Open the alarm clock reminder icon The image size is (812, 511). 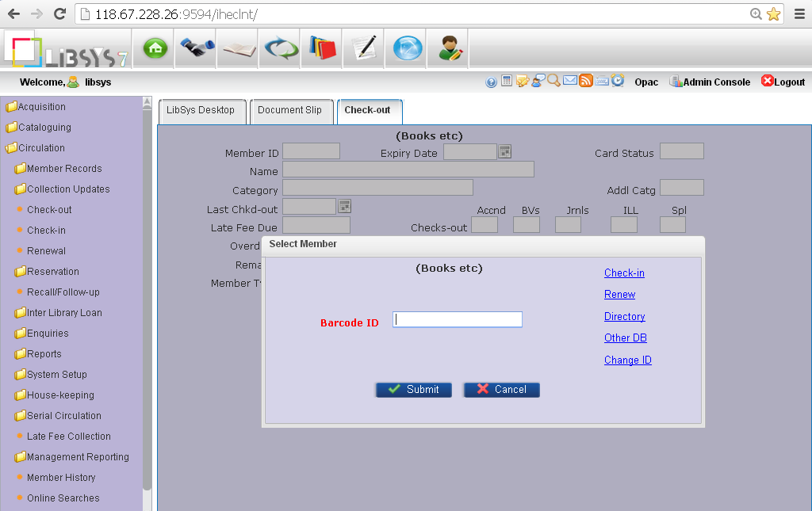pyautogui.click(x=617, y=82)
